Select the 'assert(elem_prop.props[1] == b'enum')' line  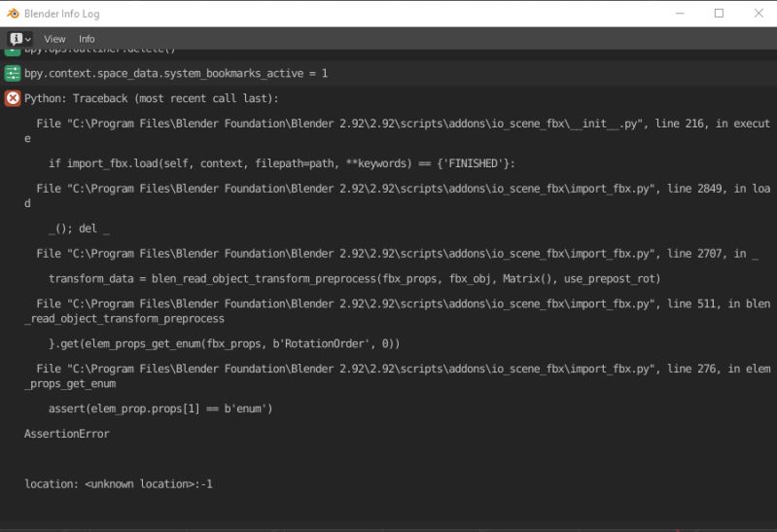click(x=160, y=408)
